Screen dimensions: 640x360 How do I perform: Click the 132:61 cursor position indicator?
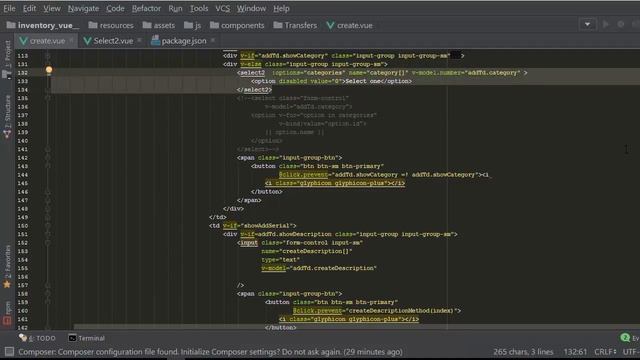575,352
